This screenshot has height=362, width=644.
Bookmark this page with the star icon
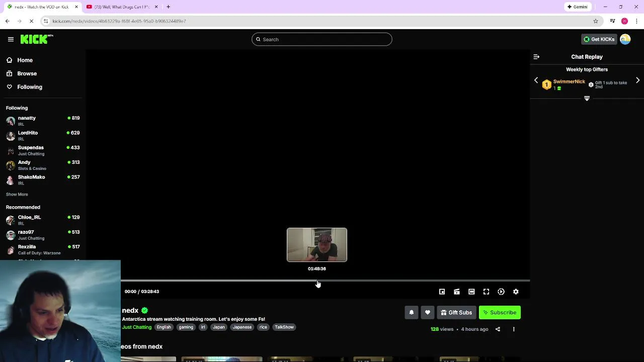pos(596,21)
